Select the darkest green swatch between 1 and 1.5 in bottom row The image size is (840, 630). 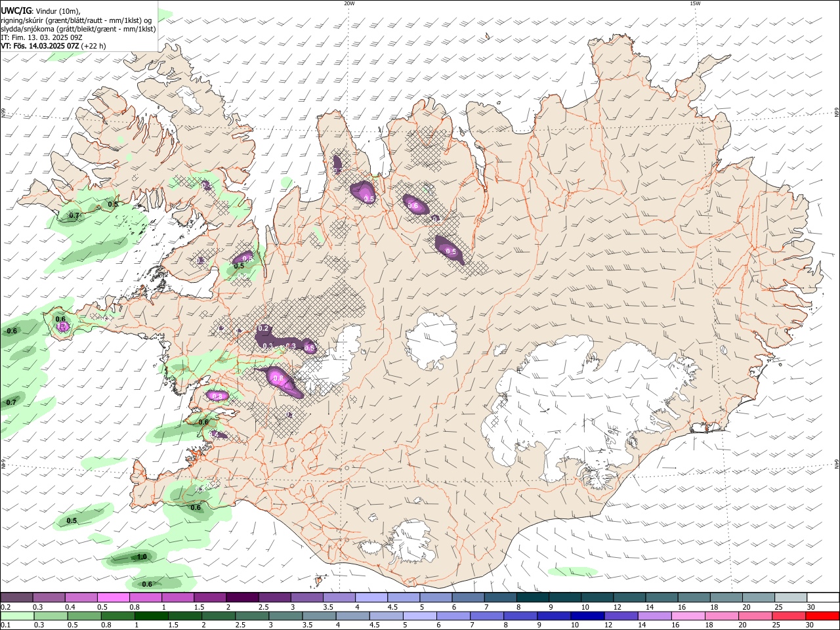[152, 616]
